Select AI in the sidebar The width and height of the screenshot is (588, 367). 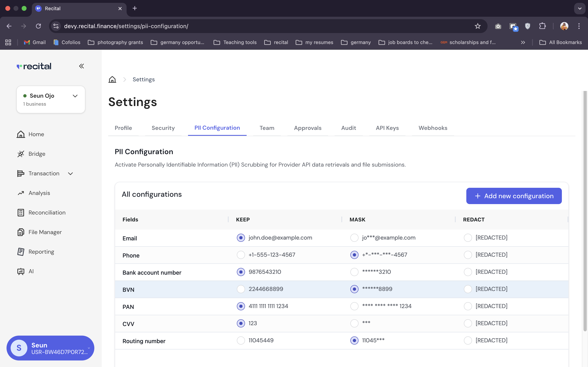coord(31,271)
